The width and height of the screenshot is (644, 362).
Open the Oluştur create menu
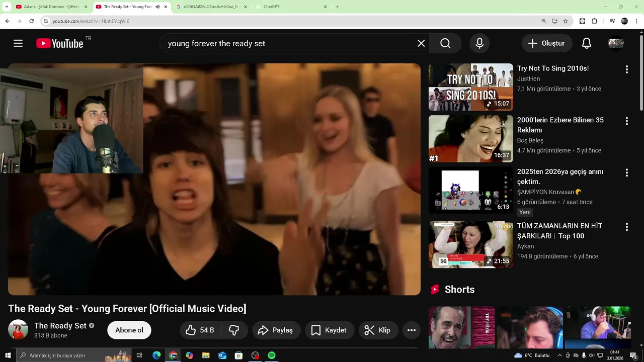point(546,43)
